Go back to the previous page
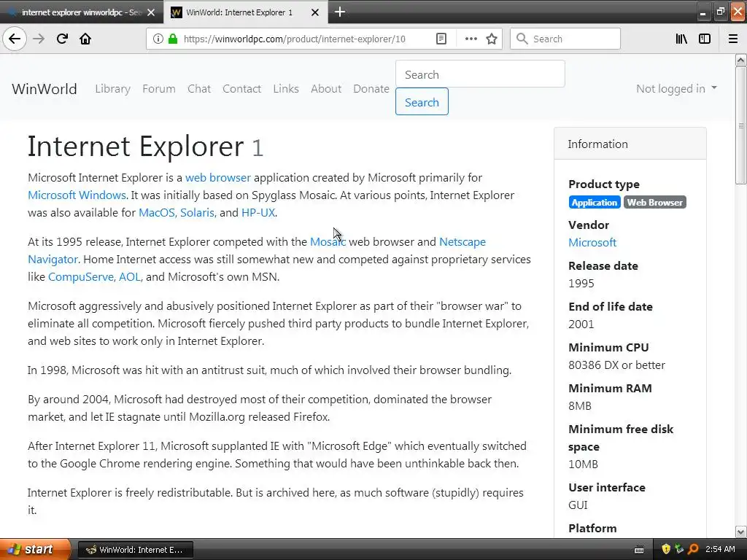Image resolution: width=747 pixels, height=560 pixels. point(15,39)
